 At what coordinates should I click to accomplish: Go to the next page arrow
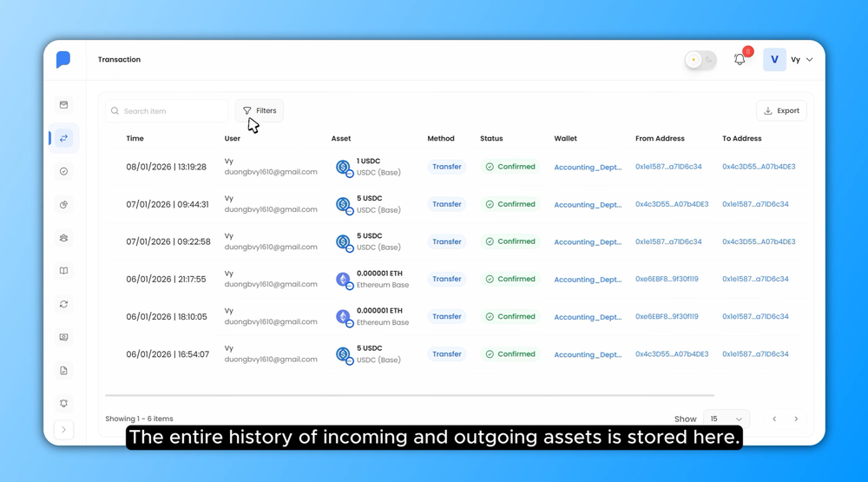(796, 419)
